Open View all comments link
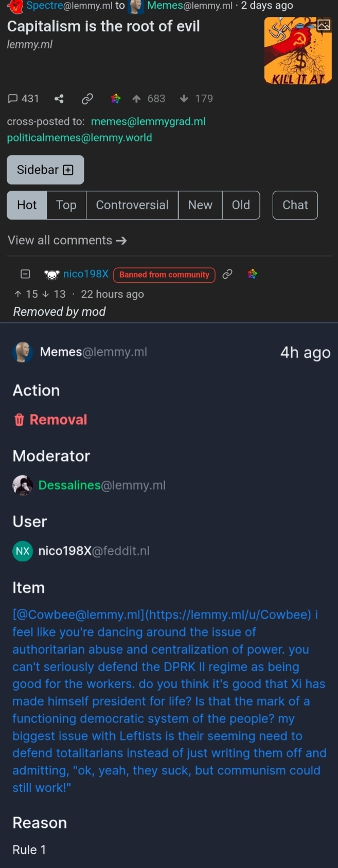Viewport: 338px width, 868px height. 67,241
